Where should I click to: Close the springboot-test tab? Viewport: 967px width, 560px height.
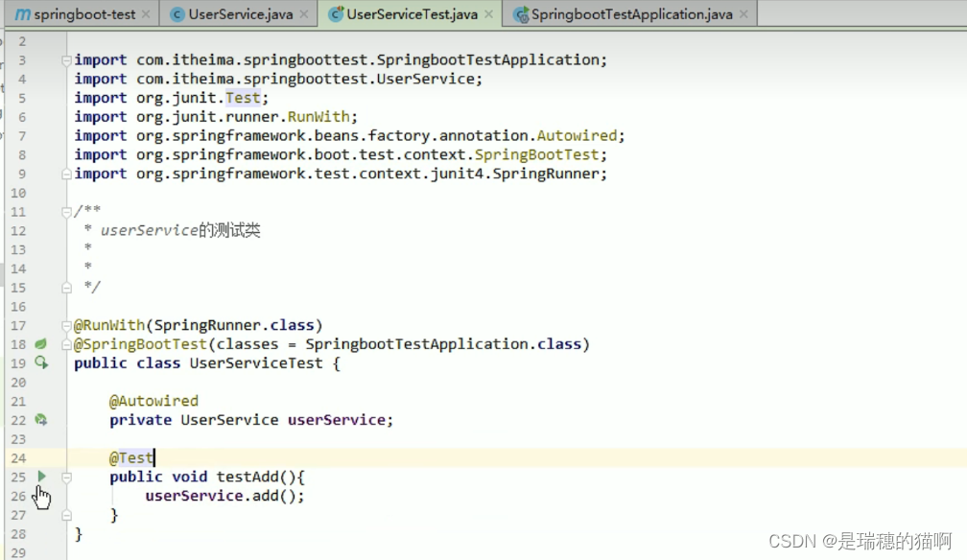tap(146, 13)
